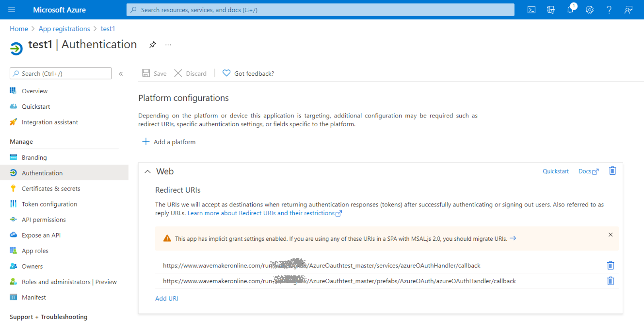
Task: Open the portal hamburger menu
Action: 12,10
